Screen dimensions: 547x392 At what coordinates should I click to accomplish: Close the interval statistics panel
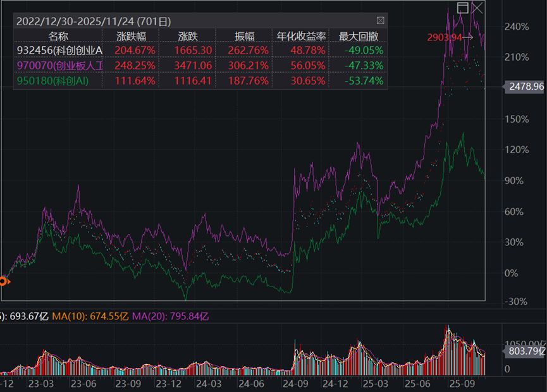(380, 21)
